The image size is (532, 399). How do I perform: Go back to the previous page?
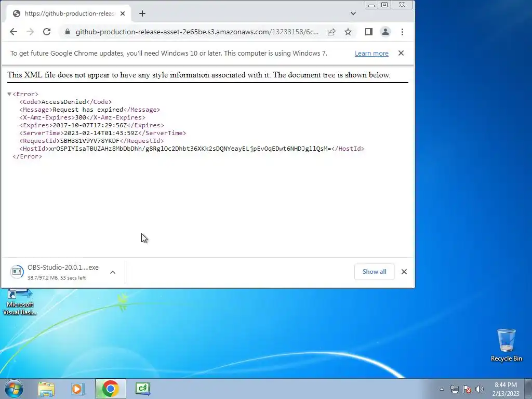tap(14, 32)
